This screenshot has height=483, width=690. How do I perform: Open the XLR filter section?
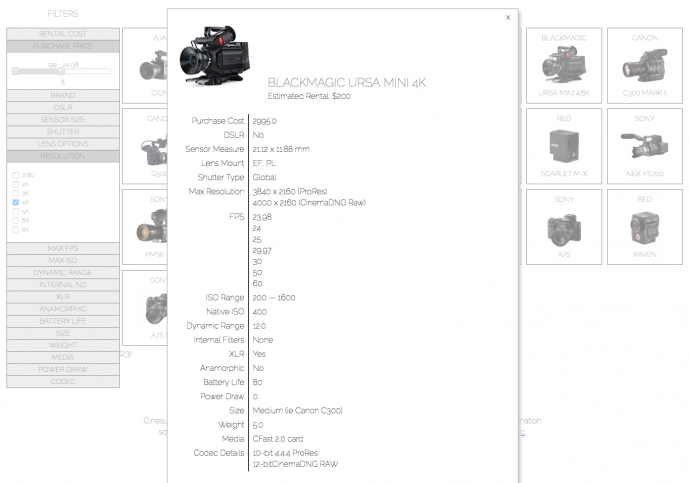pos(63,297)
